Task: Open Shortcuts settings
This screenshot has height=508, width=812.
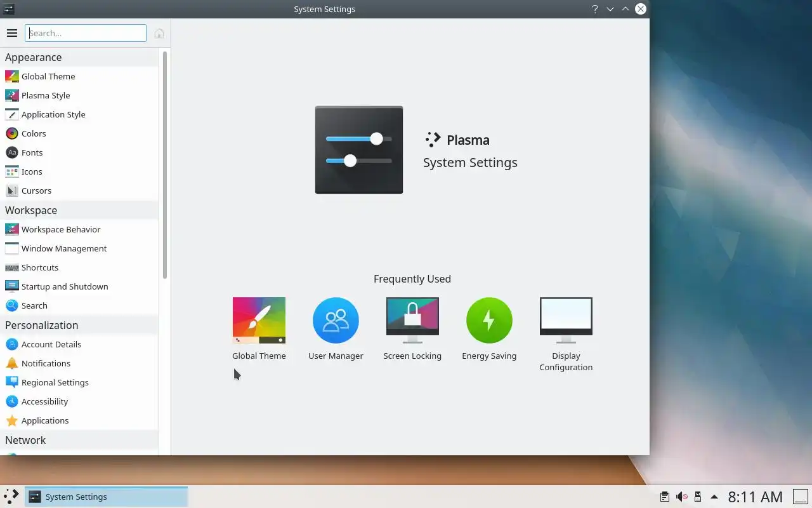Action: pos(79,267)
